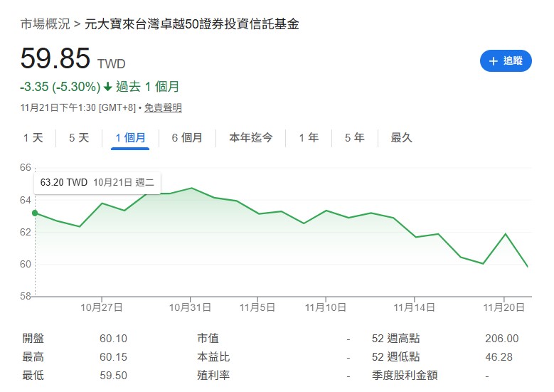Click the plus icon in 追蹤 button
The width and height of the screenshot is (554, 392).
(494, 61)
